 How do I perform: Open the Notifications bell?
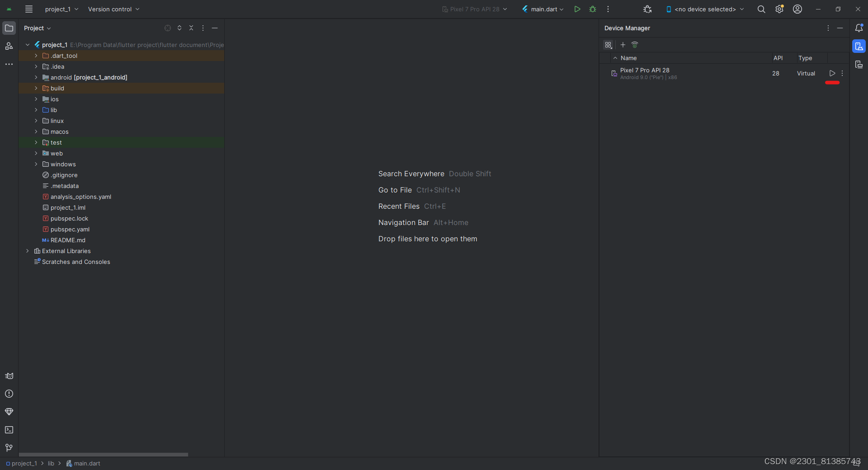coord(859,28)
